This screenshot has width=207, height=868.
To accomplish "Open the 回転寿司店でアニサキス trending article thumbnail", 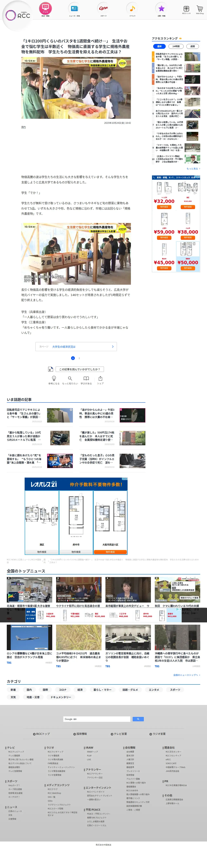I will tap(60, 415).
